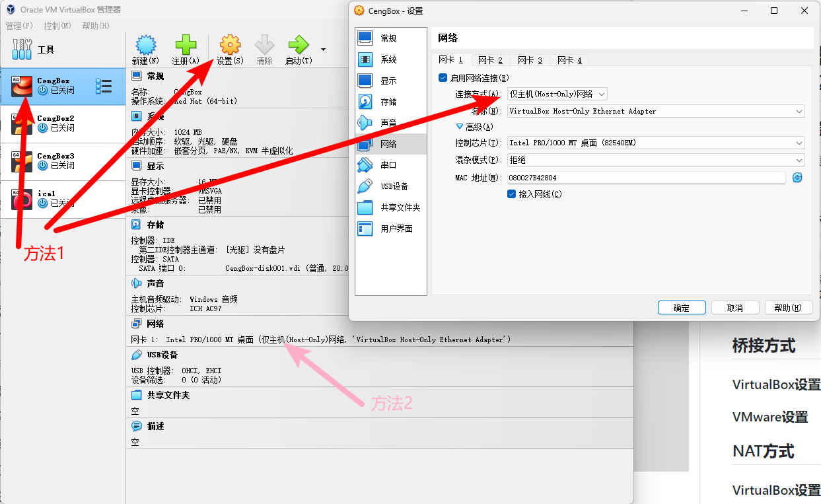Select the CengBox3 virtual machine
The image size is (821, 504).
63,161
